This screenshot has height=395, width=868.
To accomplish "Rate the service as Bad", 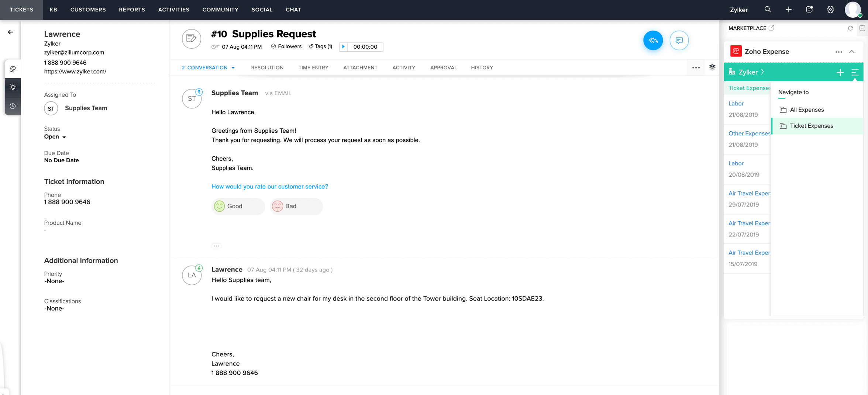I will (296, 206).
